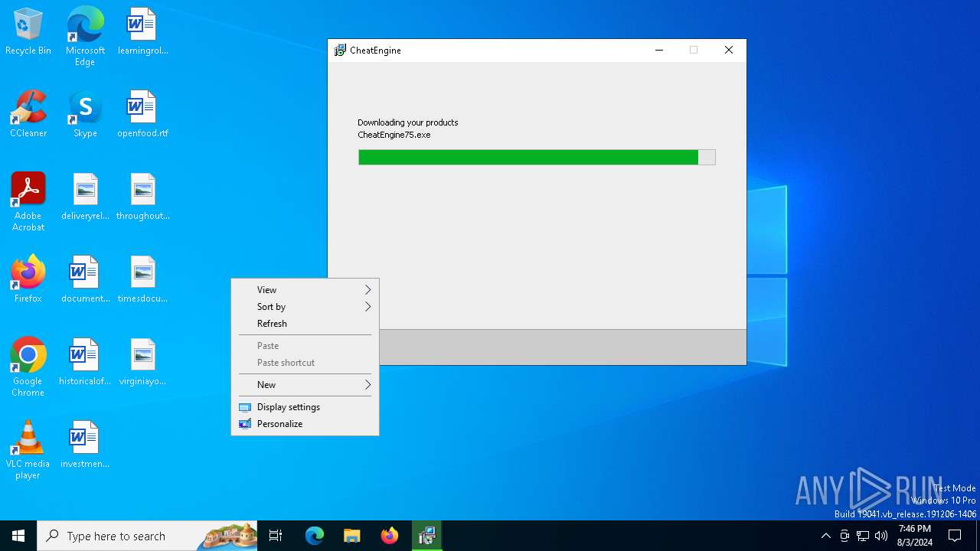Select the timesdocu... image file icon
The image size is (980, 551).
(142, 280)
